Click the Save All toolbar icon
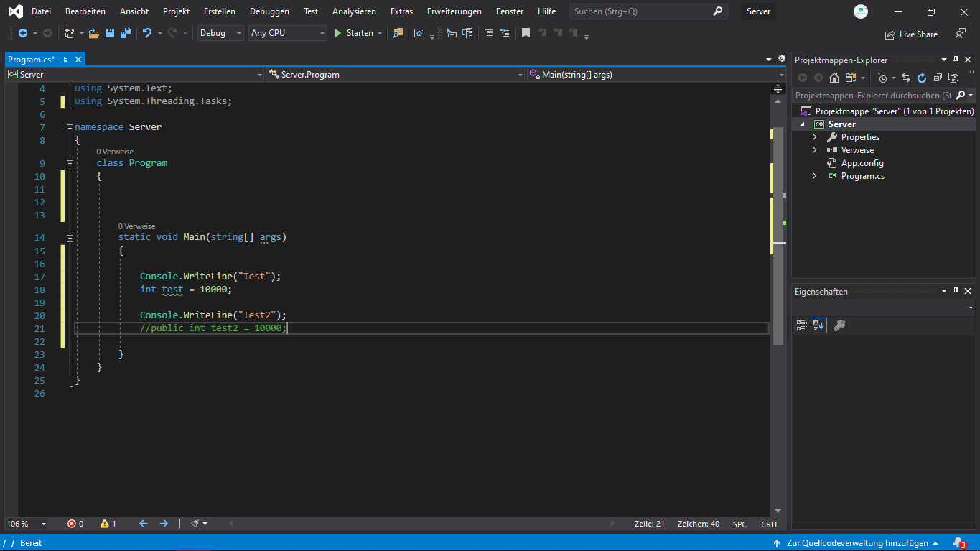 (126, 33)
